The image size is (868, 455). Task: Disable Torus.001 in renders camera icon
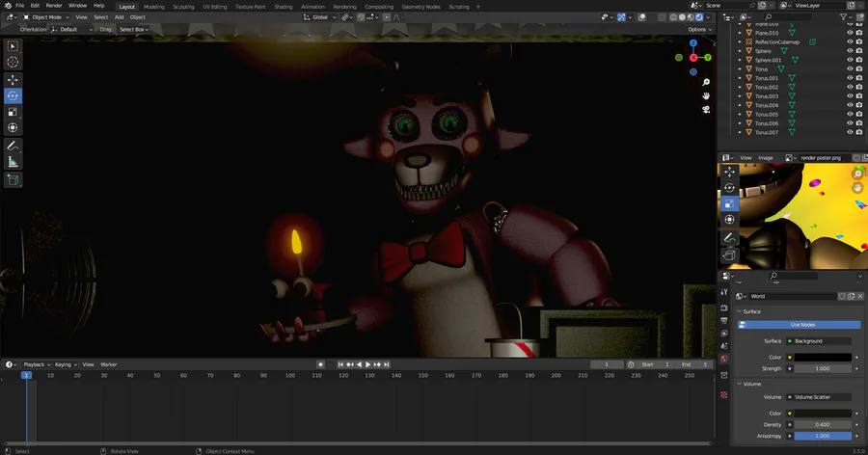(859, 78)
